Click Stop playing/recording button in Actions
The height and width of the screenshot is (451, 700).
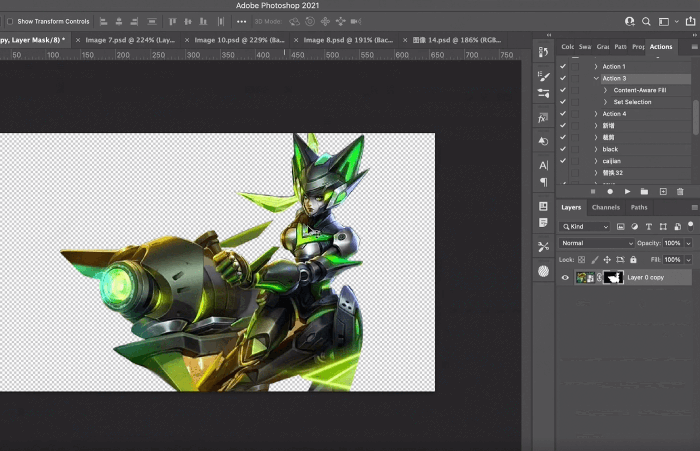(x=593, y=192)
